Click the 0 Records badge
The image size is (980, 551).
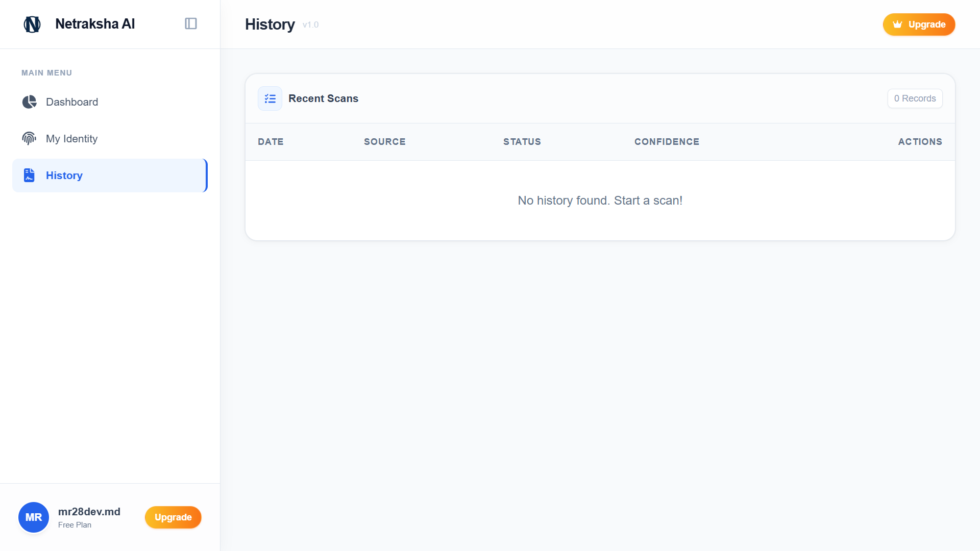(915, 98)
